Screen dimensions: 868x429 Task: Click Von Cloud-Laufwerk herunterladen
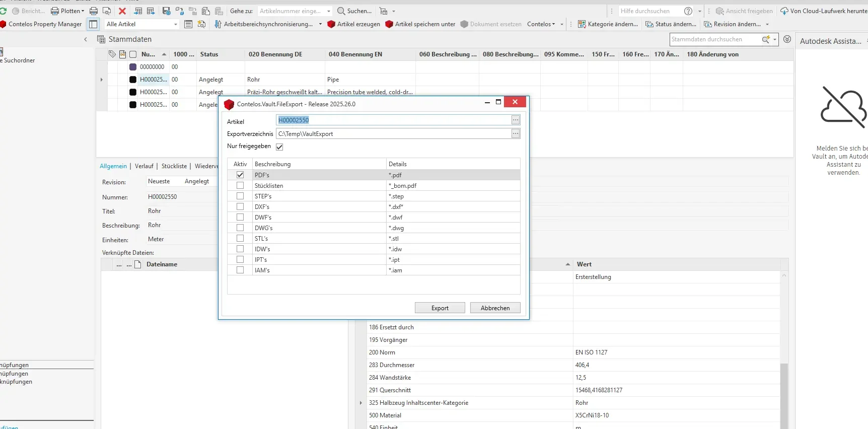824,11
